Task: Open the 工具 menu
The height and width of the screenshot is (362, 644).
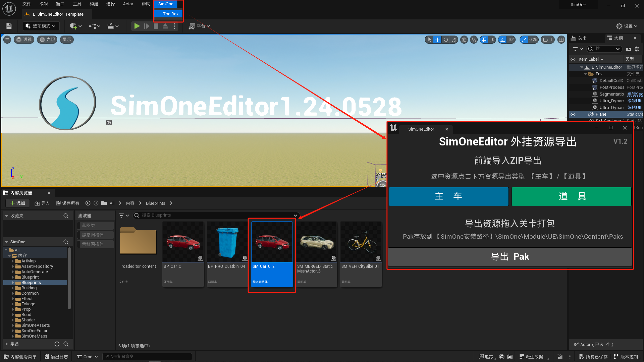Action: pos(77,4)
